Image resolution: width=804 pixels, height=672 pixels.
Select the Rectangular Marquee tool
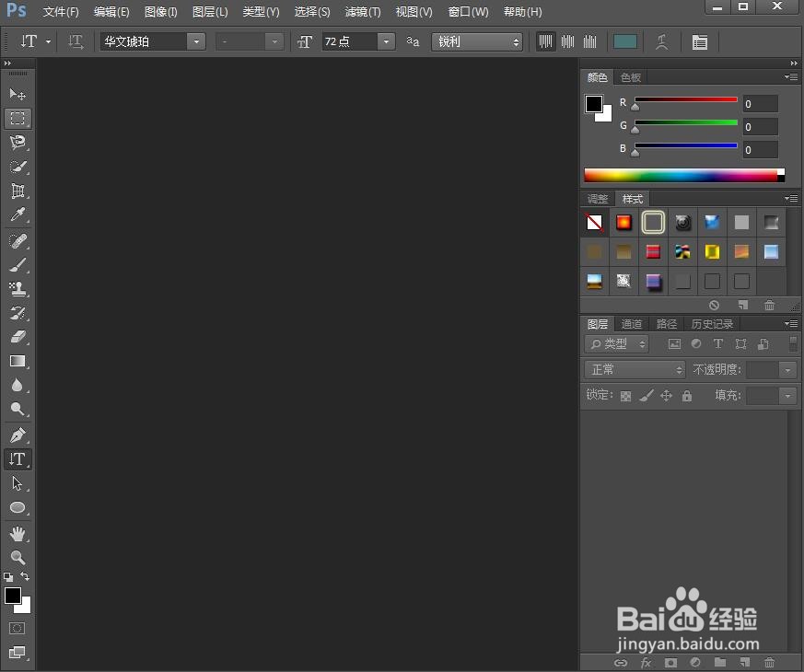[x=17, y=119]
